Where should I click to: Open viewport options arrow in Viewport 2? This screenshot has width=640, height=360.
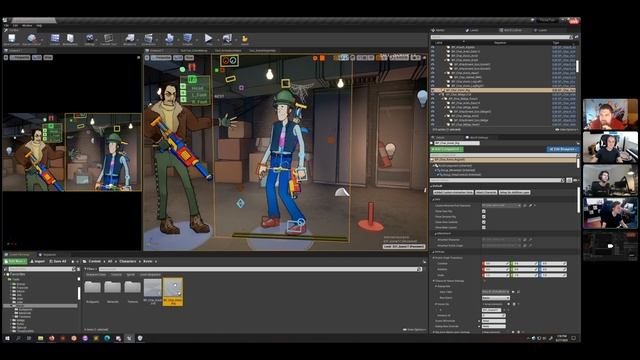click(147, 58)
